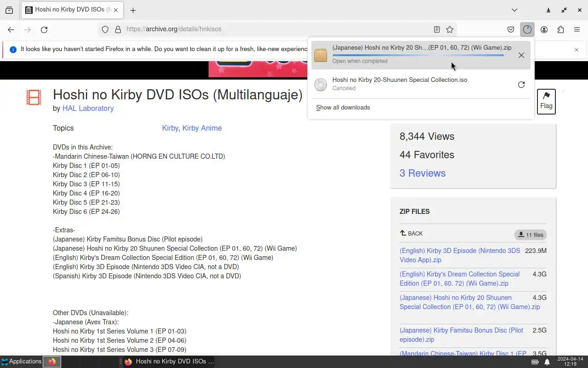This screenshot has height=368, width=588.
Task: Click the 11 files download badge
Action: pyautogui.click(x=531, y=235)
